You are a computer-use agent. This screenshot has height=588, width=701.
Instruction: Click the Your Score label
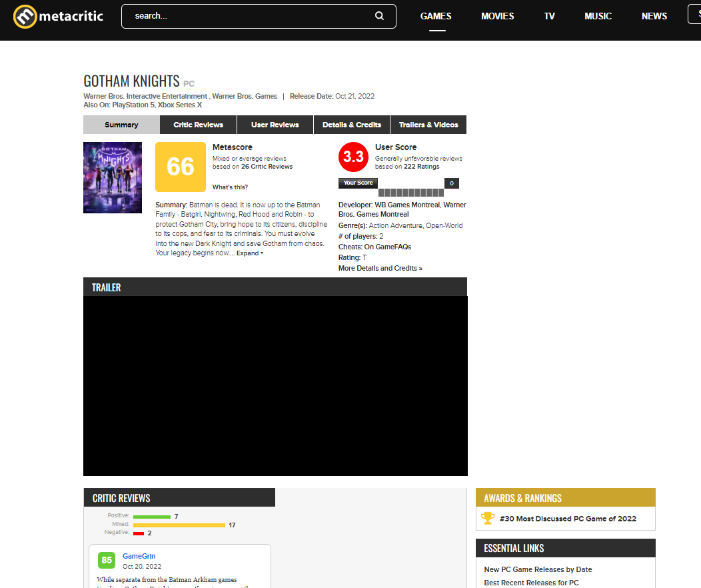(358, 183)
